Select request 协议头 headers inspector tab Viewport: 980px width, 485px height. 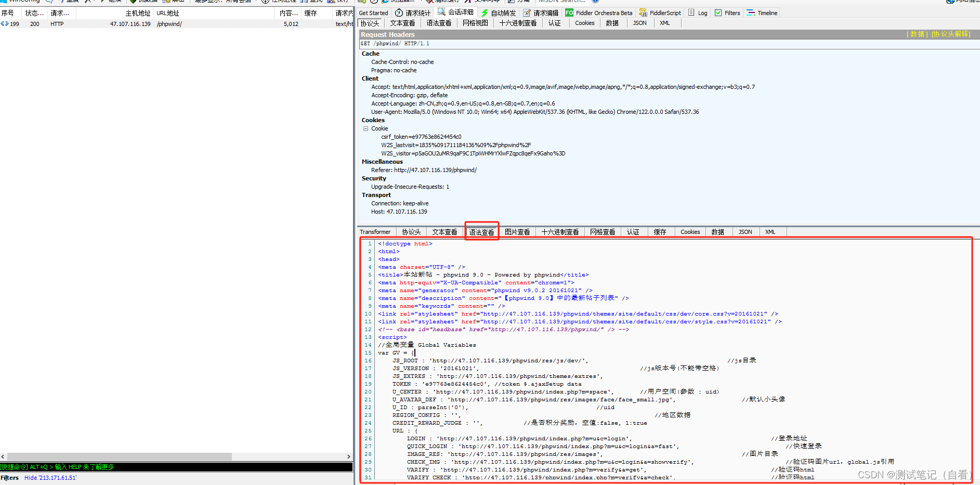coord(370,23)
